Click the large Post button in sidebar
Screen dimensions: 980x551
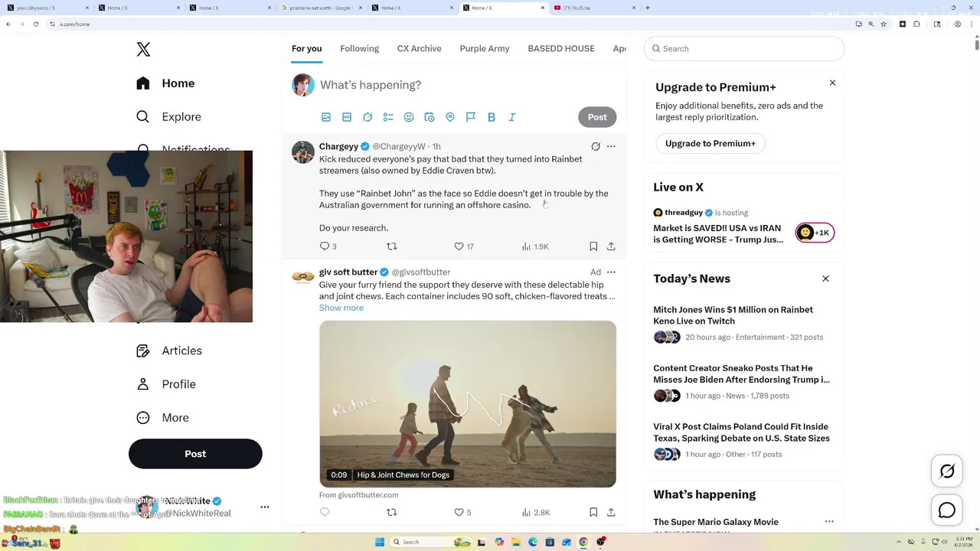(x=195, y=454)
